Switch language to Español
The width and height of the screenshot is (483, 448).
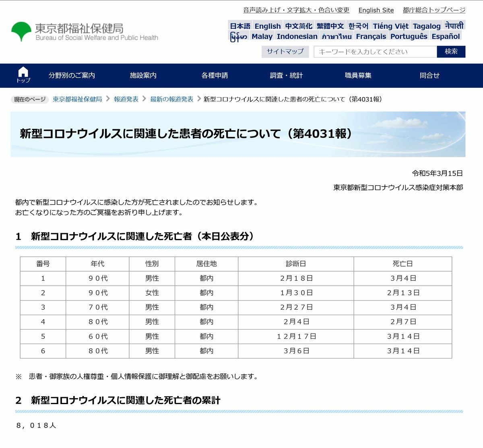point(446,36)
